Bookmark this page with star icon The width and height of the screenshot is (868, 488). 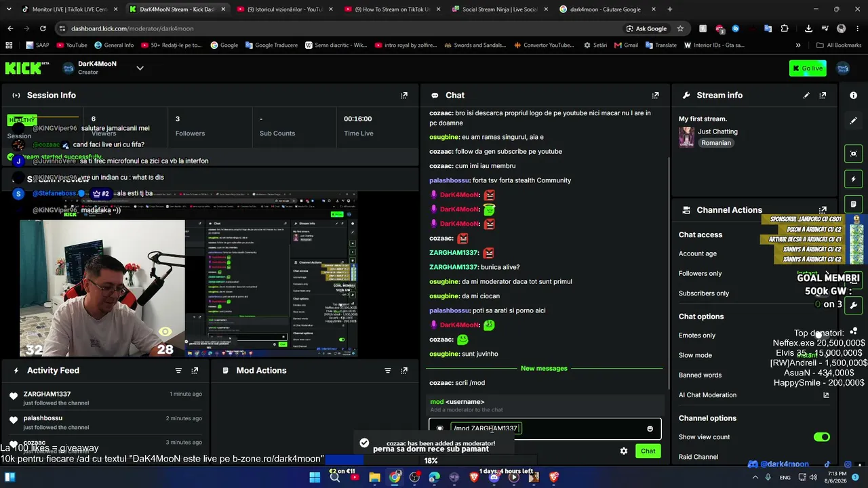[x=680, y=28]
